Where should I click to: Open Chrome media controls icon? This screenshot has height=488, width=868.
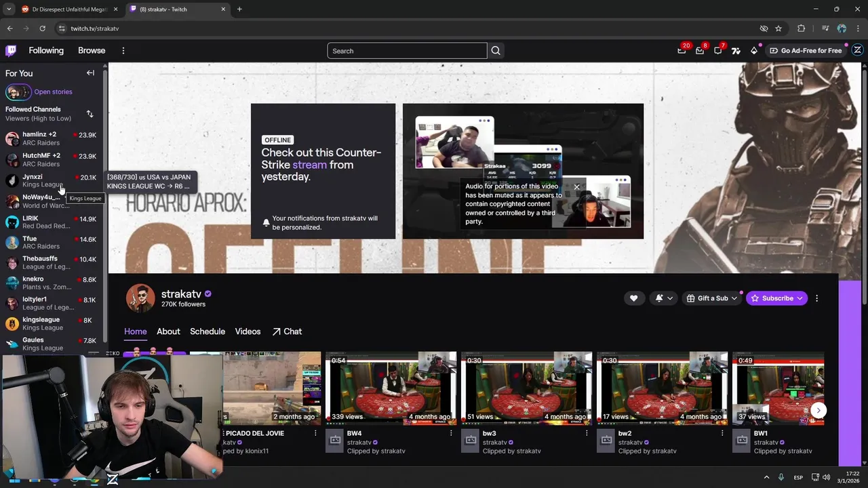pyautogui.click(x=825, y=28)
